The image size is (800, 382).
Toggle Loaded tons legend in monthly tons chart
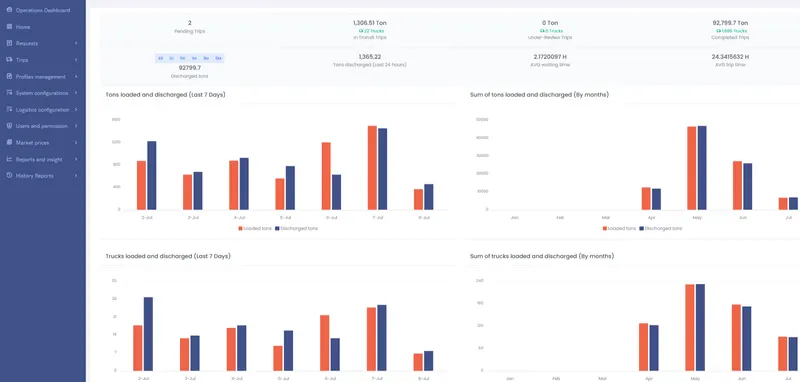[619, 228]
